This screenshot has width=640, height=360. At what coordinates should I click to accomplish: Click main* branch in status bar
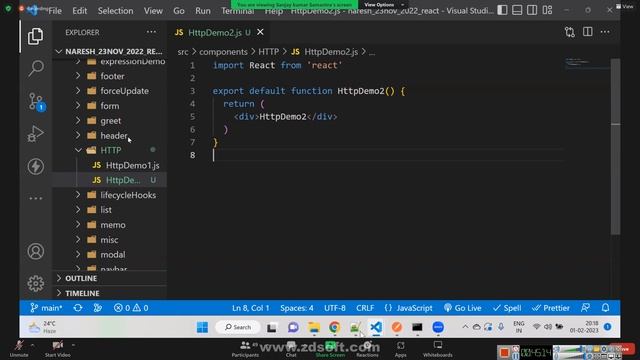click(x=46, y=308)
